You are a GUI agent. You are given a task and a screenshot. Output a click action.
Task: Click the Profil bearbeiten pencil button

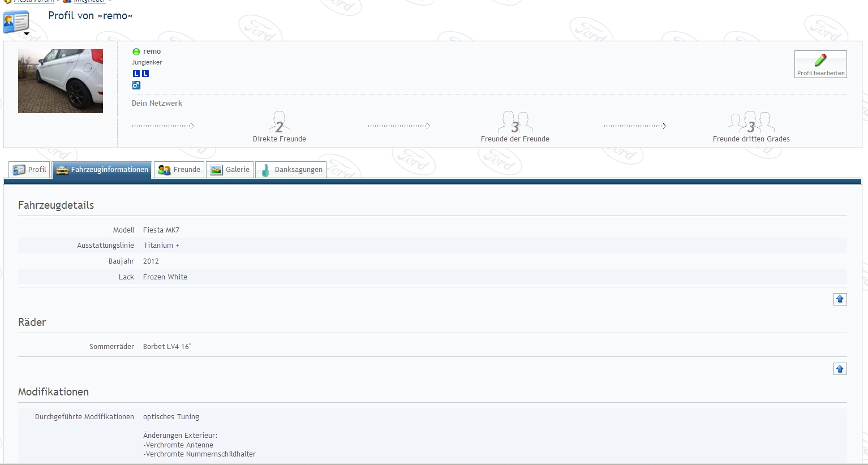pos(820,64)
